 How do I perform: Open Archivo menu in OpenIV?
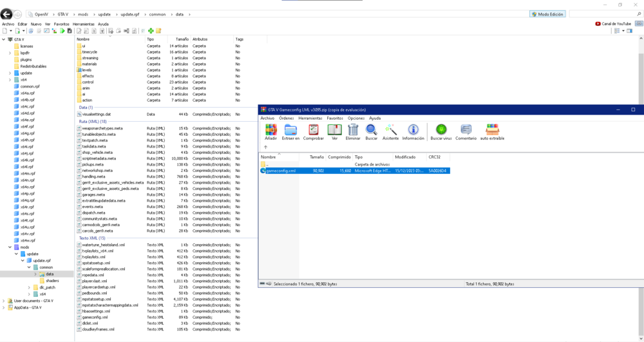[x=8, y=24]
